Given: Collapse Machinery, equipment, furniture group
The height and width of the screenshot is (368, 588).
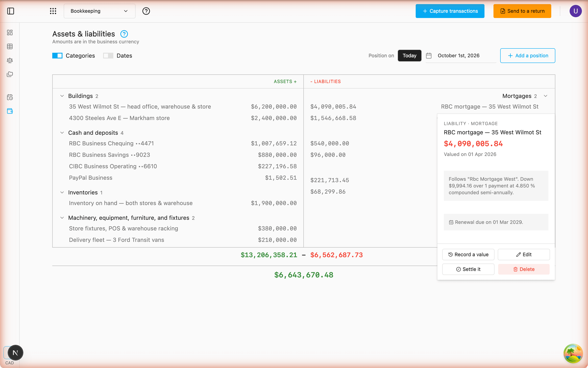Looking at the screenshot, I should tap(62, 218).
